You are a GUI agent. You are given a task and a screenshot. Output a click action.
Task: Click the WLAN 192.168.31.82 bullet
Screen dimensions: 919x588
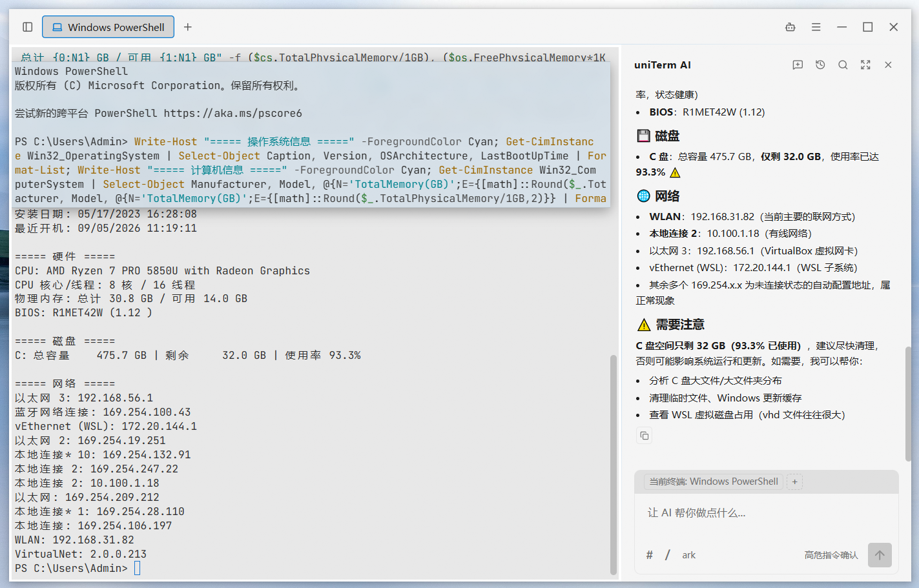click(x=752, y=217)
